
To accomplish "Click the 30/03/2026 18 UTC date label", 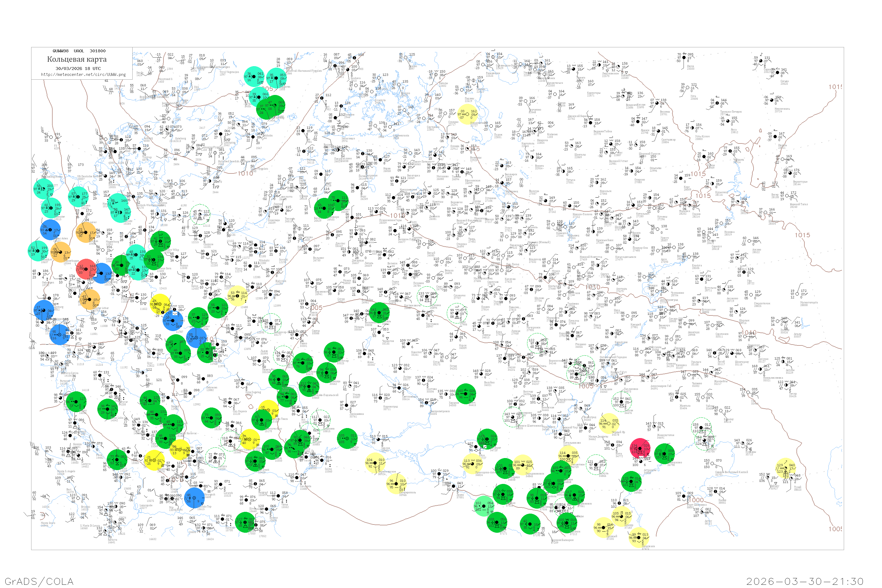I will coord(78,68).
